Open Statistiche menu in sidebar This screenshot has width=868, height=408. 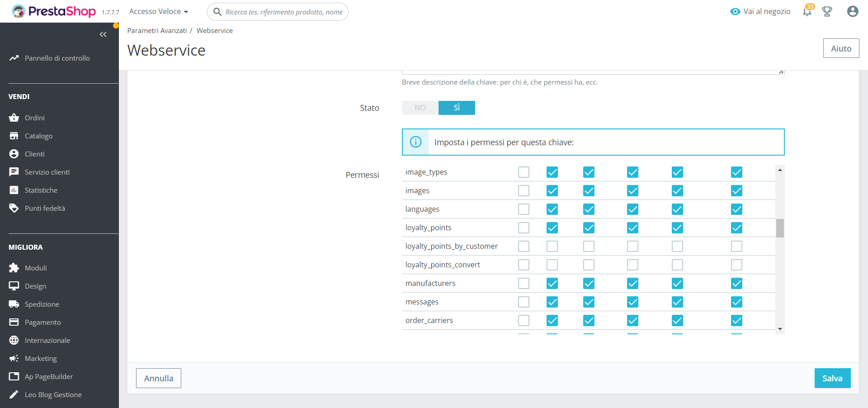point(41,190)
